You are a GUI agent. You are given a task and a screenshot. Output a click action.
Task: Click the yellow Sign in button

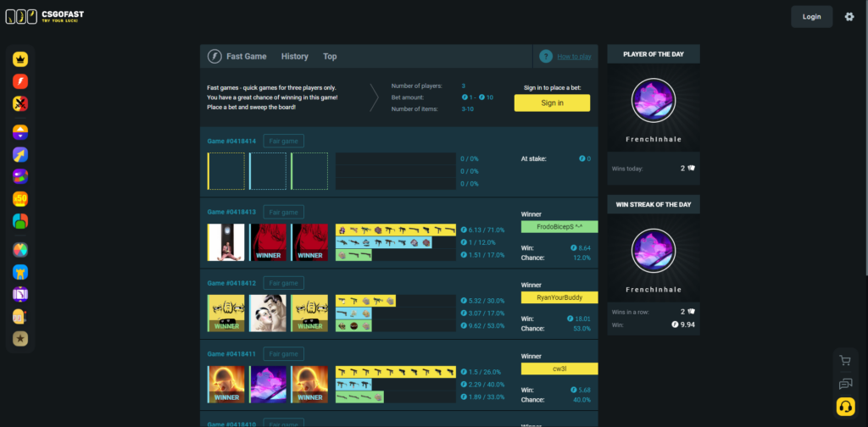point(552,103)
